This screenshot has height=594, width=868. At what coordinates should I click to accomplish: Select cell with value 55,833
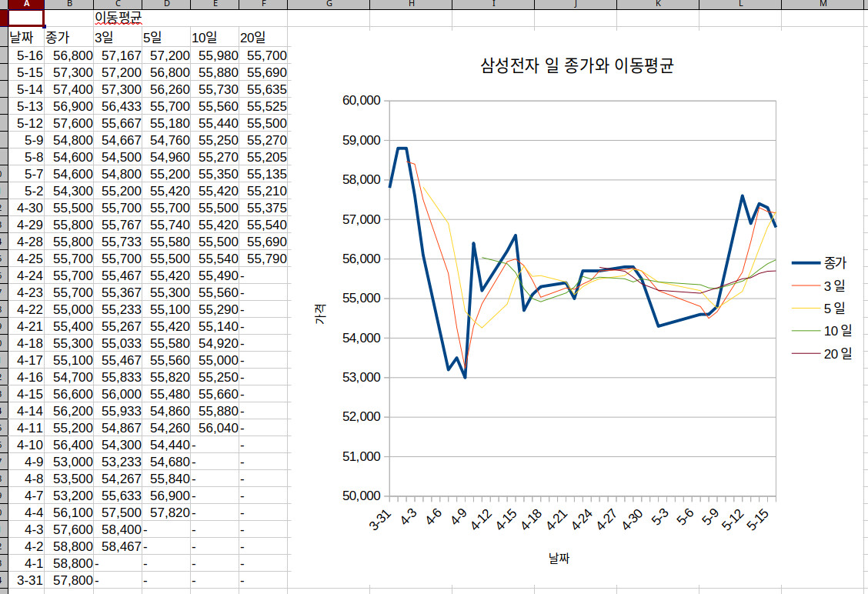coord(118,377)
